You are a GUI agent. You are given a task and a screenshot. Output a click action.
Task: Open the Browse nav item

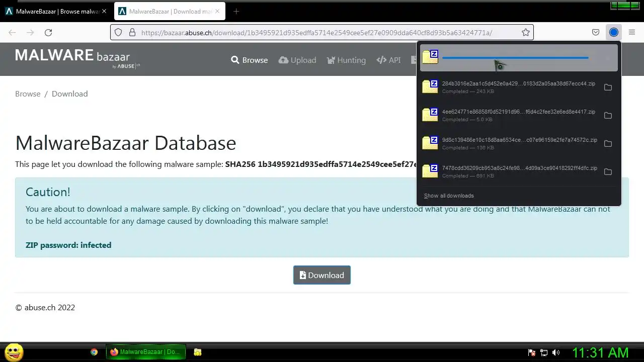tap(250, 60)
